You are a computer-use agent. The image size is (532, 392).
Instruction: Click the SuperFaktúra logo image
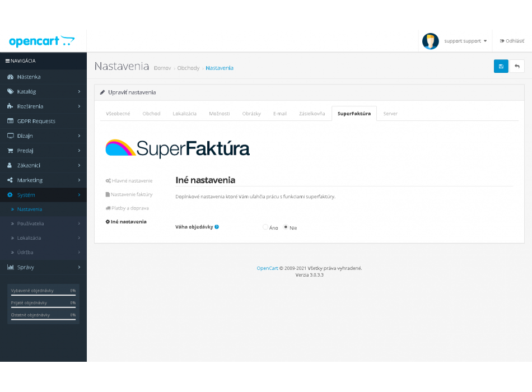point(178,148)
